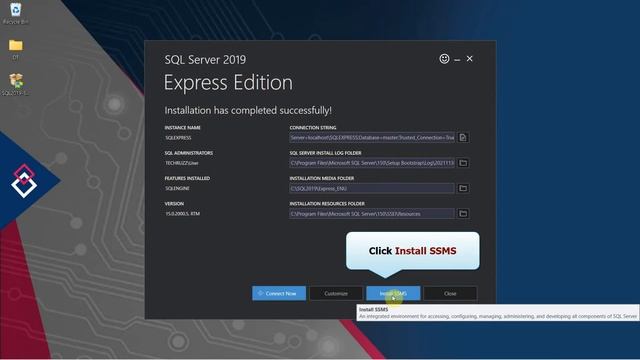Click the Installation Media Folder path field

point(372,188)
